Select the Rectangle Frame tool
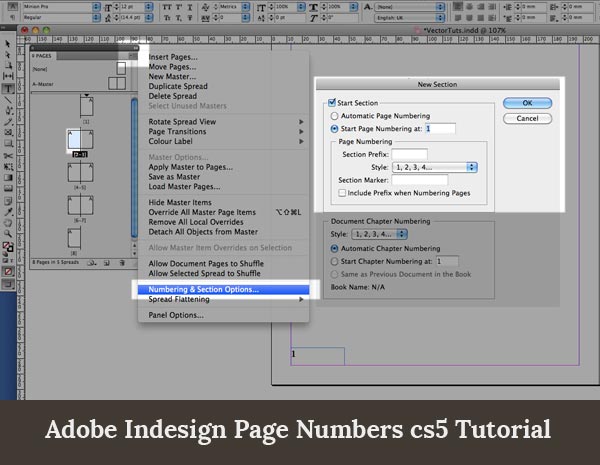 tap(8, 133)
